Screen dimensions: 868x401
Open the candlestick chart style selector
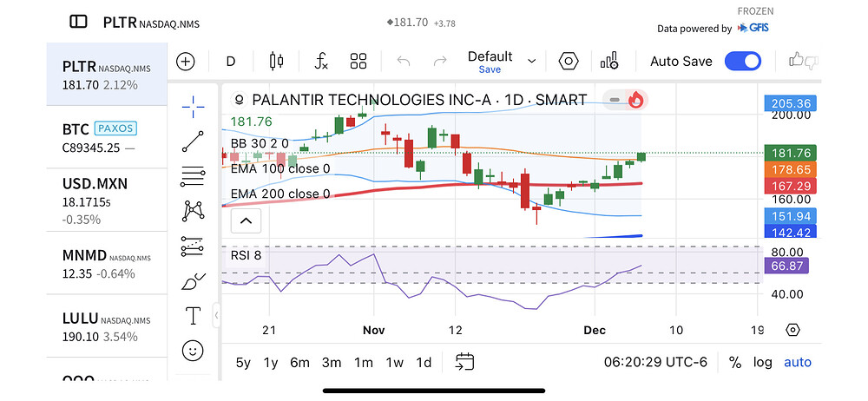coord(277,62)
